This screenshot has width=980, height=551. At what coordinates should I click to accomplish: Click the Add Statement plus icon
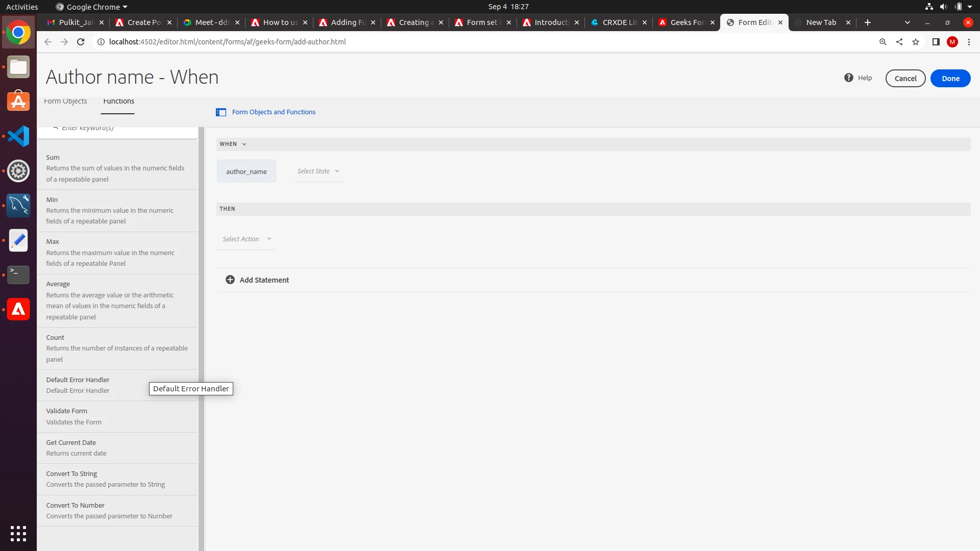pos(230,280)
